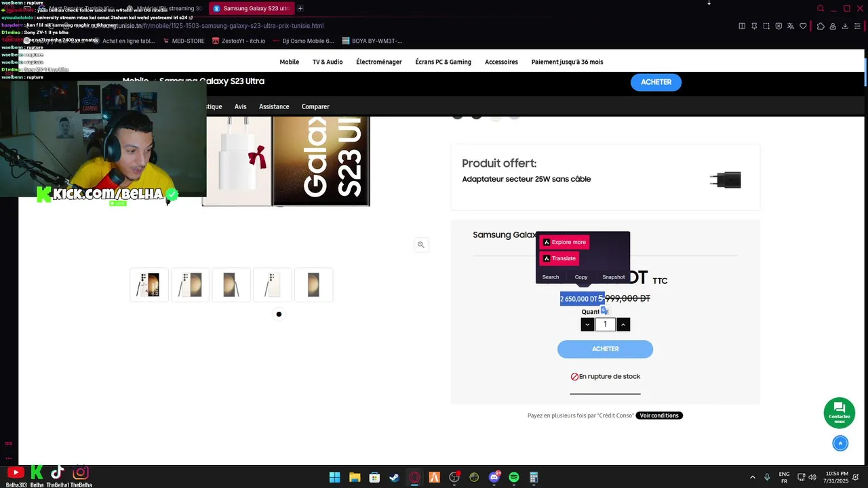The width and height of the screenshot is (868, 488).
Task: Open the Mobile menu category
Action: click(289, 62)
